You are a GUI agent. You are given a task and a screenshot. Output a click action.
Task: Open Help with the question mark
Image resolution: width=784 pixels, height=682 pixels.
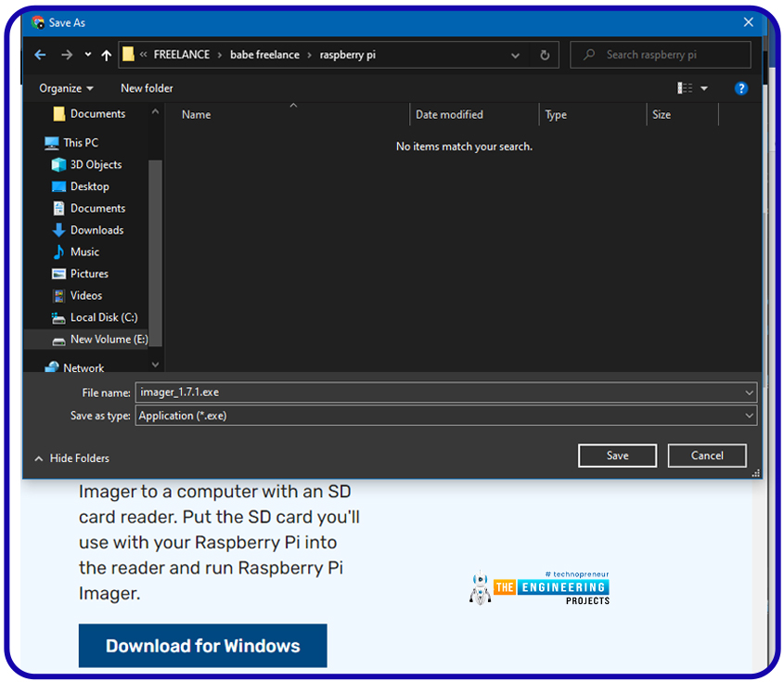741,88
